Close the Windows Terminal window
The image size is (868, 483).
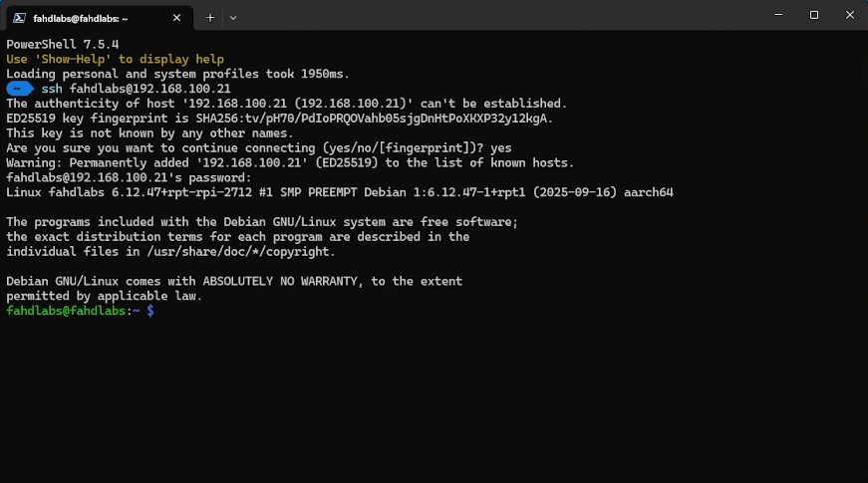point(849,15)
